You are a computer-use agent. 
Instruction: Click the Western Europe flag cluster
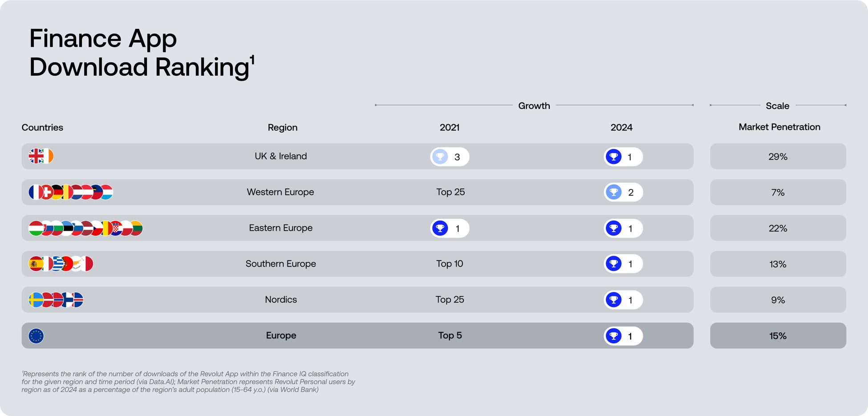click(x=71, y=192)
